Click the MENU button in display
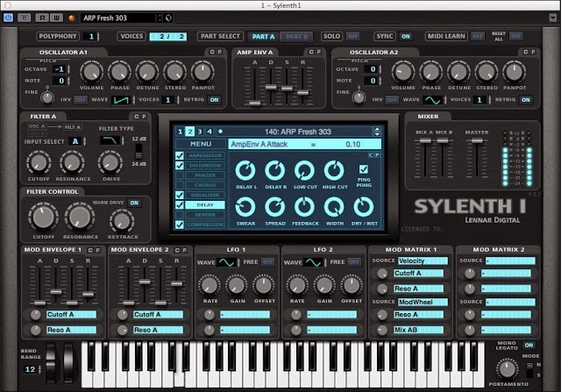This screenshot has height=392, width=561. 201,144
